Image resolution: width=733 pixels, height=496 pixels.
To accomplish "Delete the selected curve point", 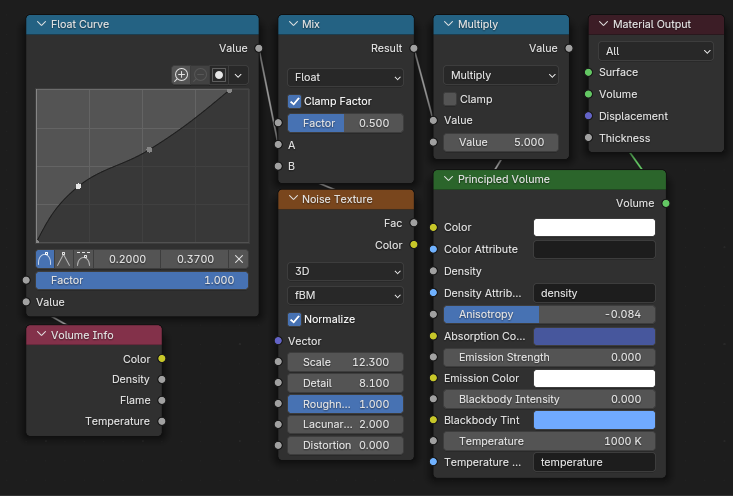I will pyautogui.click(x=238, y=259).
